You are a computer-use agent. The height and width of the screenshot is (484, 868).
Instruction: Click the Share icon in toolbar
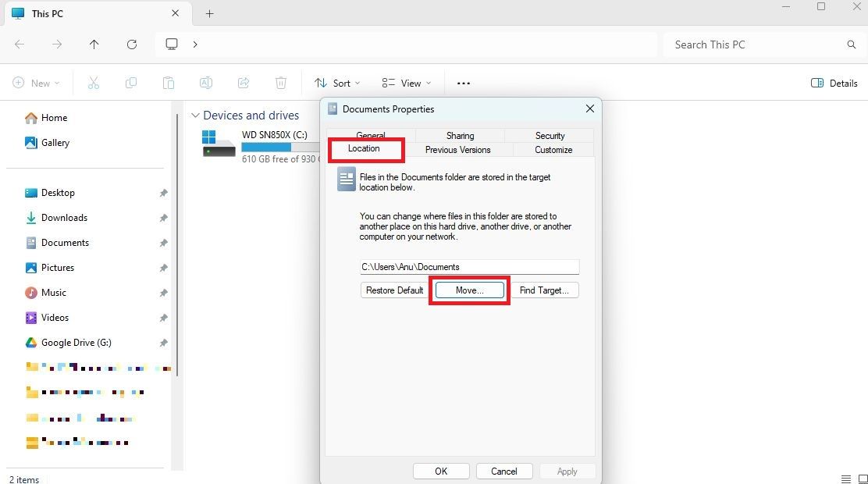pyautogui.click(x=244, y=83)
